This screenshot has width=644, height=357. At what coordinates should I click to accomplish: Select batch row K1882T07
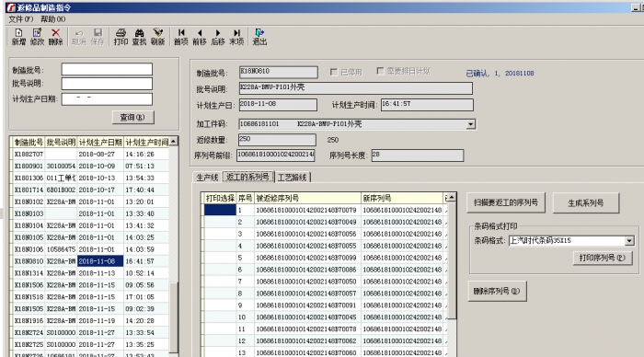coord(90,154)
